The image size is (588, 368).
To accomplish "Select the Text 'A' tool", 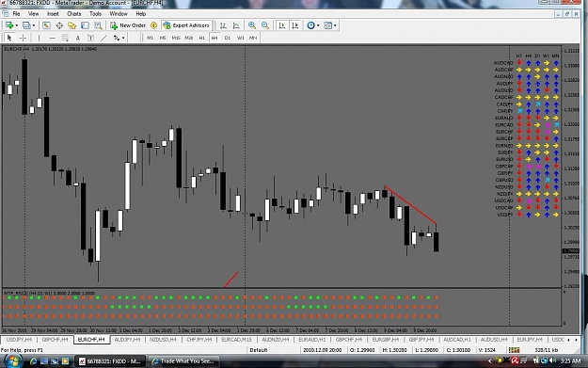I will (78, 38).
